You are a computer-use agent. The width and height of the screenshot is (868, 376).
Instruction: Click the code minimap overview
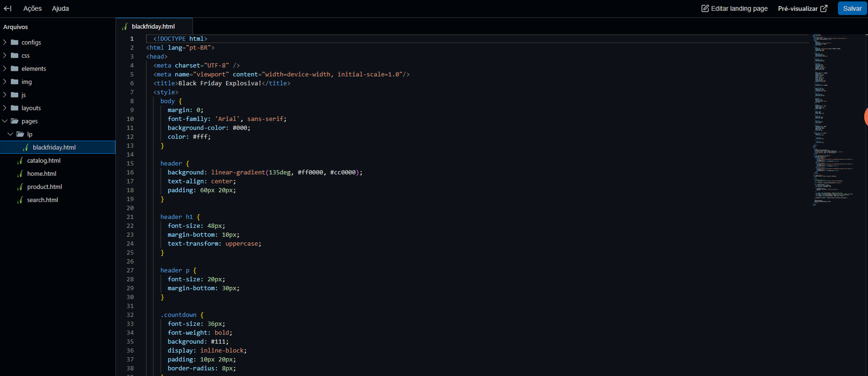click(x=834, y=120)
